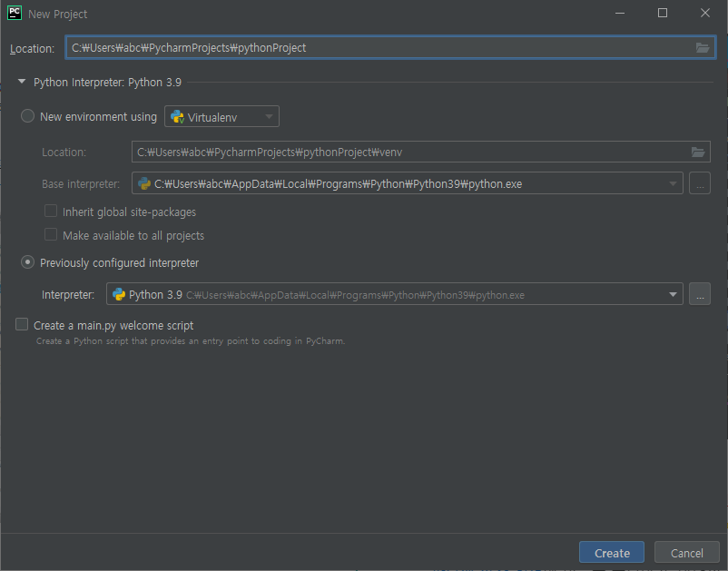Browse for the venv location folder

698,152
